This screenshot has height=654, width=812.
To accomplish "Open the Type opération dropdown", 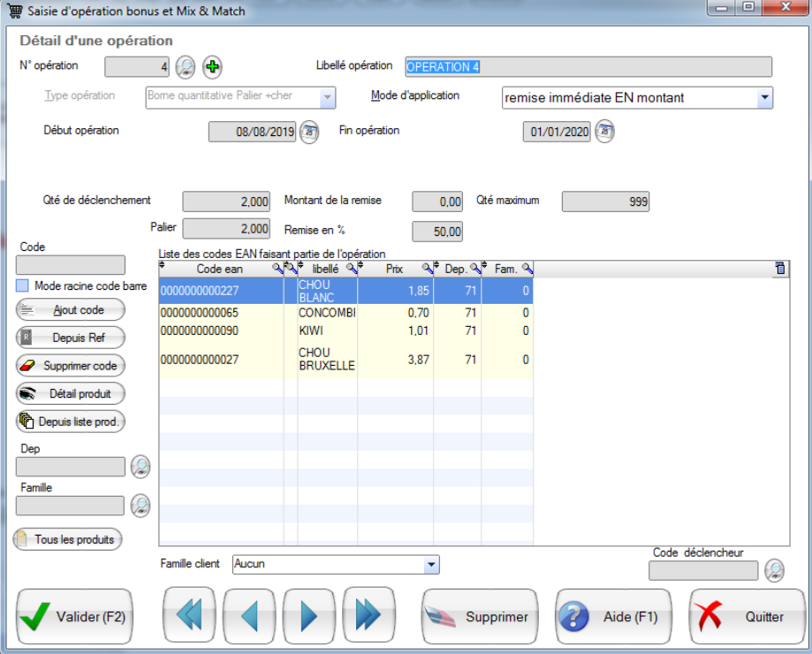I will (x=327, y=96).
